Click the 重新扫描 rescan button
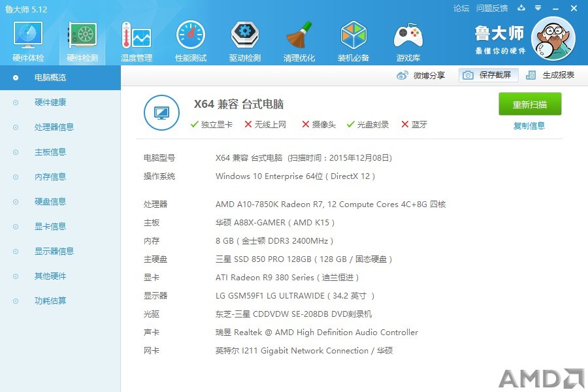The height and width of the screenshot is (392, 588). (530, 104)
